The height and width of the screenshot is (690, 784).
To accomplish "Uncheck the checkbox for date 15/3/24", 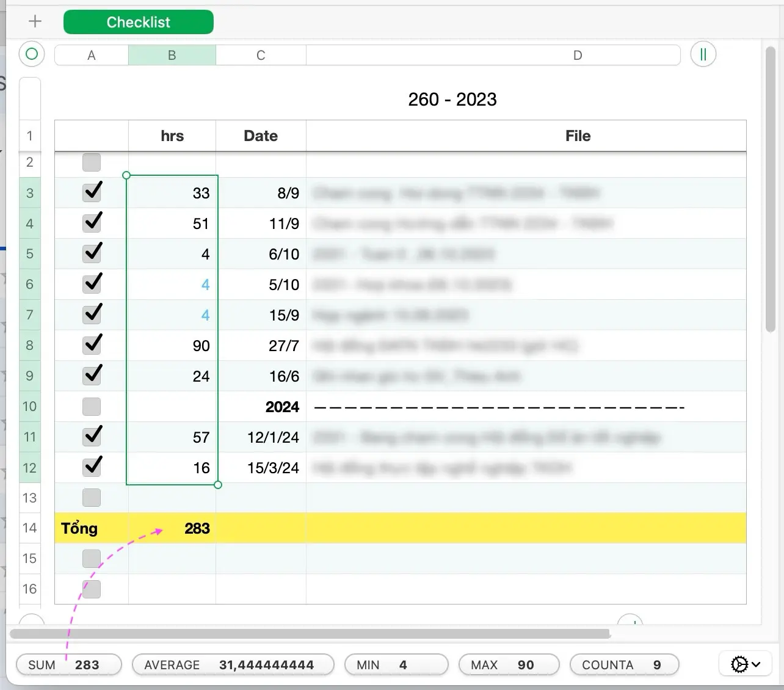I will (x=92, y=467).
